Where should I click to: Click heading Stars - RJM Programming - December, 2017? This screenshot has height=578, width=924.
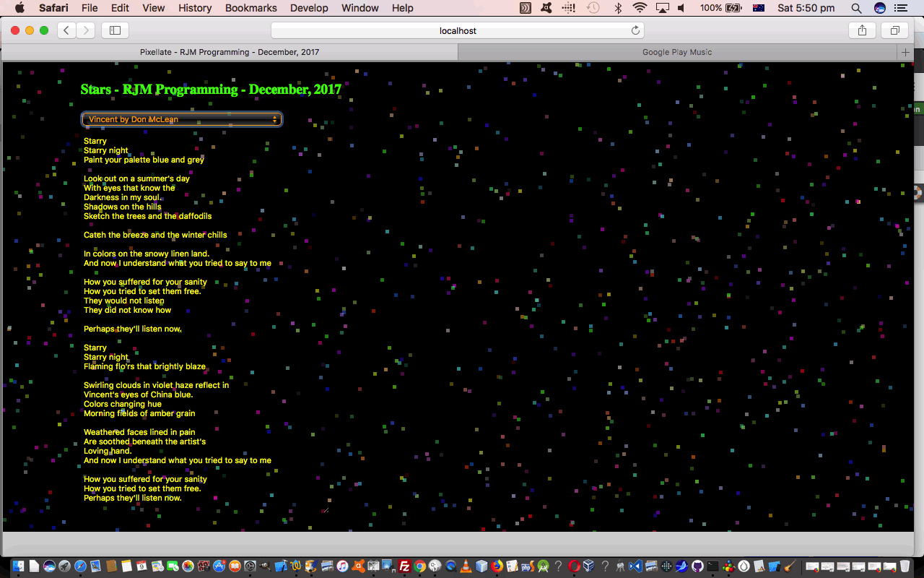(x=211, y=90)
